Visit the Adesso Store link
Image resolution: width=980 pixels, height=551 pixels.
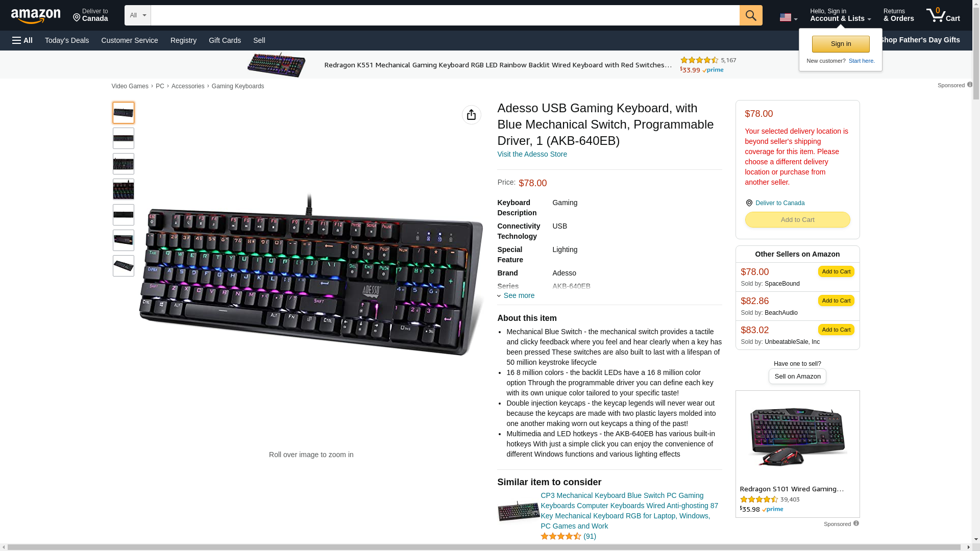click(532, 154)
